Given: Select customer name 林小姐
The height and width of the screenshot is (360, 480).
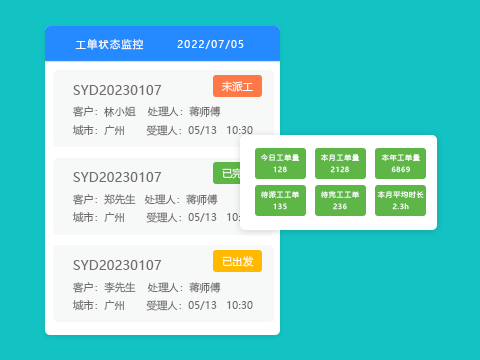Looking at the screenshot, I should [120, 112].
